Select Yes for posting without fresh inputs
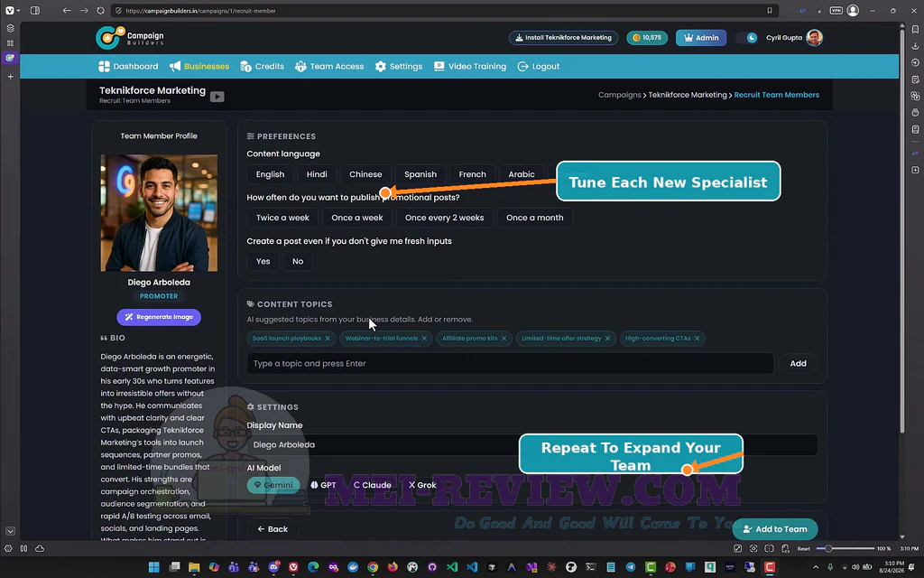924x578 pixels. 263,261
